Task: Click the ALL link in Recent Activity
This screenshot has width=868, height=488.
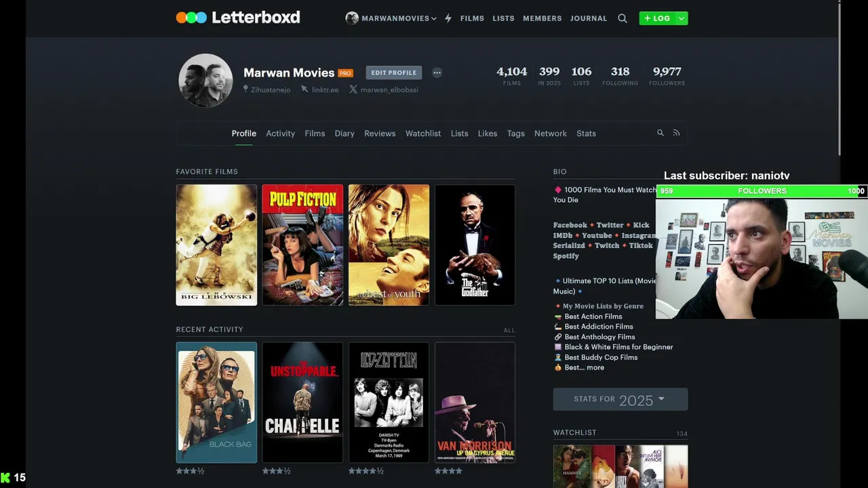Action: point(509,330)
